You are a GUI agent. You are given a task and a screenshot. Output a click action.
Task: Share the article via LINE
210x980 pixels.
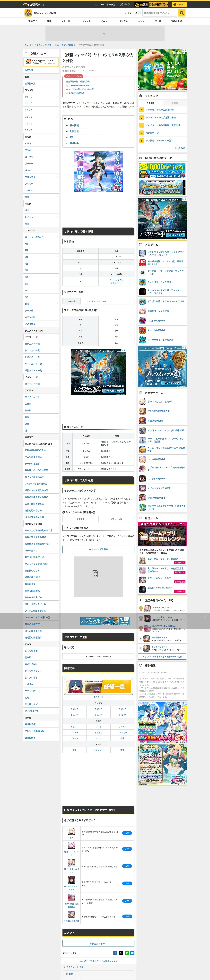(x=127, y=953)
